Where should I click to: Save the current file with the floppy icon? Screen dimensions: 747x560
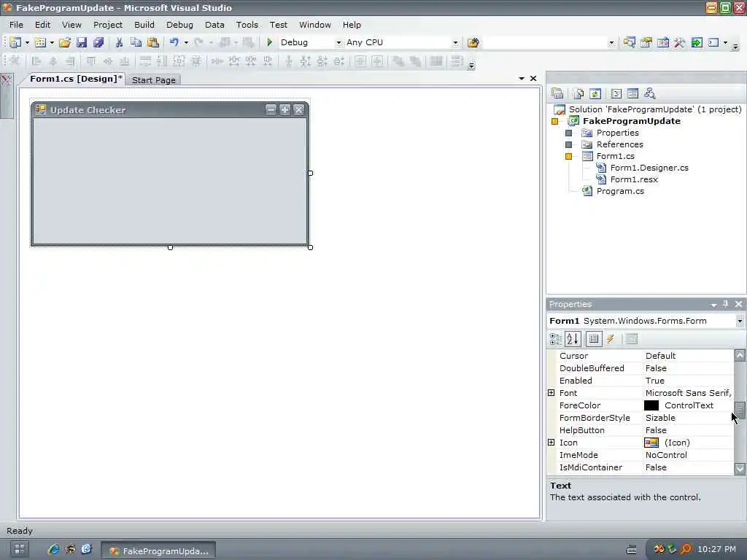(x=82, y=42)
